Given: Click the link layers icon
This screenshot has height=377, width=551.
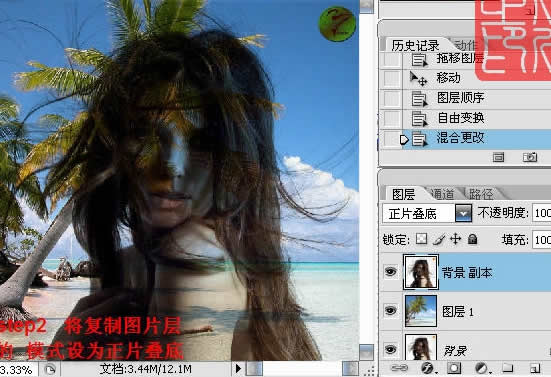Looking at the screenshot, I should (x=400, y=368).
